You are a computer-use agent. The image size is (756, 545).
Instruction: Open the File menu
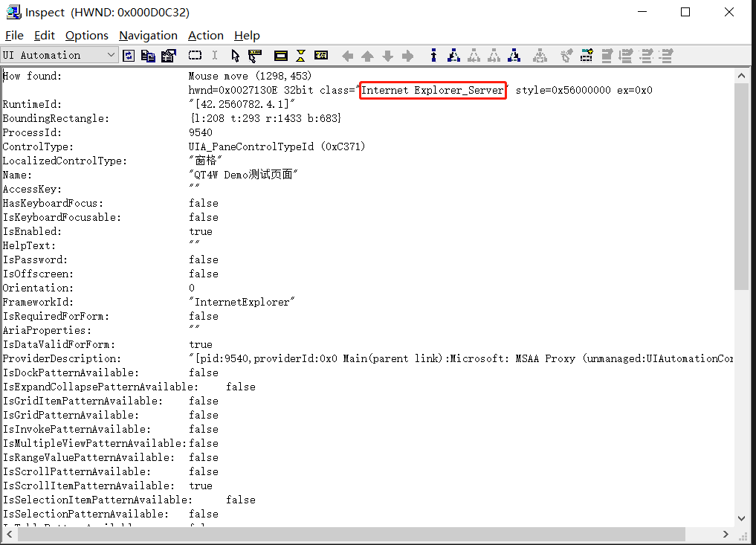tap(14, 36)
